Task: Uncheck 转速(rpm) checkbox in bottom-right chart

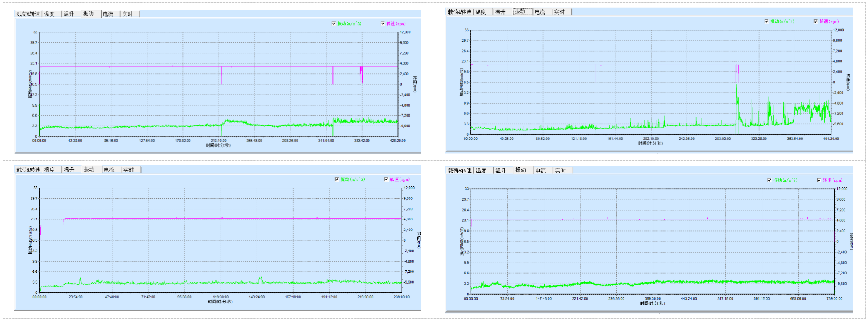Action: pyautogui.click(x=819, y=180)
